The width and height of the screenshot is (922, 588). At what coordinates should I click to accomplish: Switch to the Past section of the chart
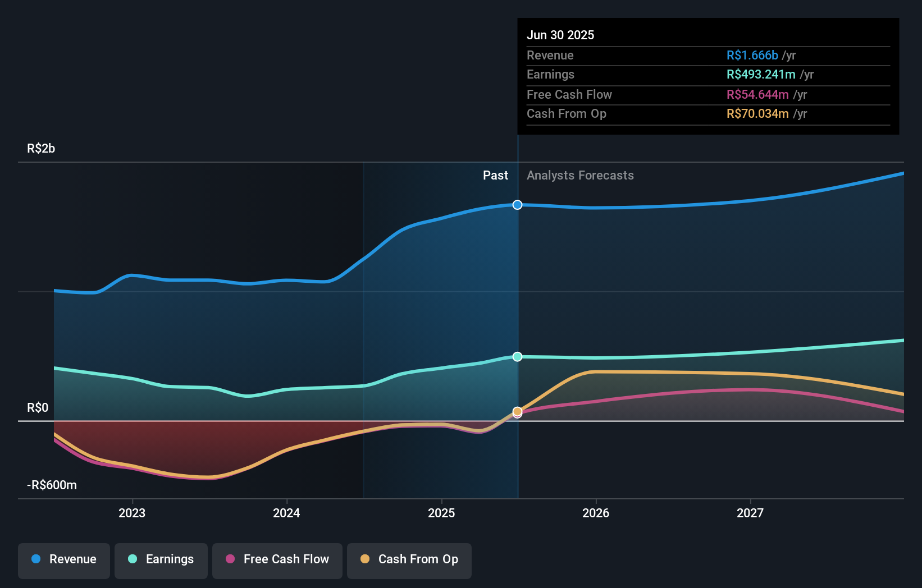pyautogui.click(x=495, y=175)
